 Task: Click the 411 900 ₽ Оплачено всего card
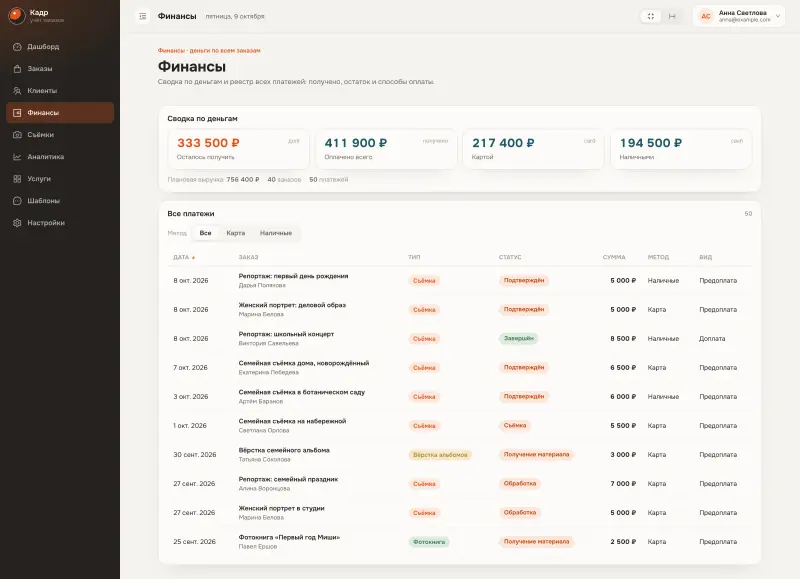pyautogui.click(x=386, y=149)
